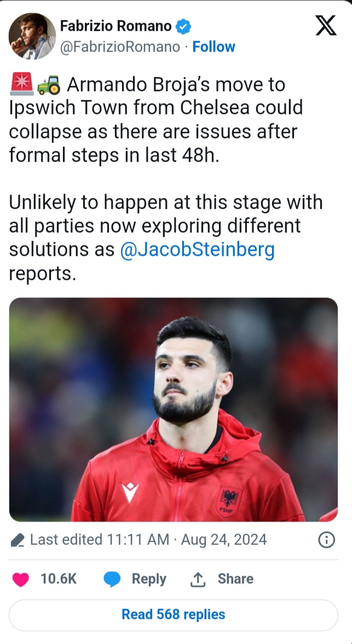352x644 pixels.
Task: Like the tweet with the heart icon
Action: coord(21,579)
